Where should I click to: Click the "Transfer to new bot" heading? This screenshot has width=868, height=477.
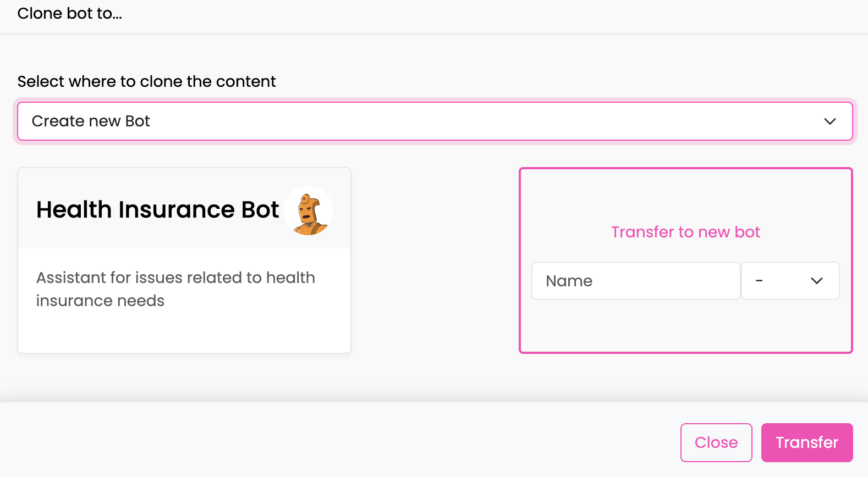pos(685,232)
